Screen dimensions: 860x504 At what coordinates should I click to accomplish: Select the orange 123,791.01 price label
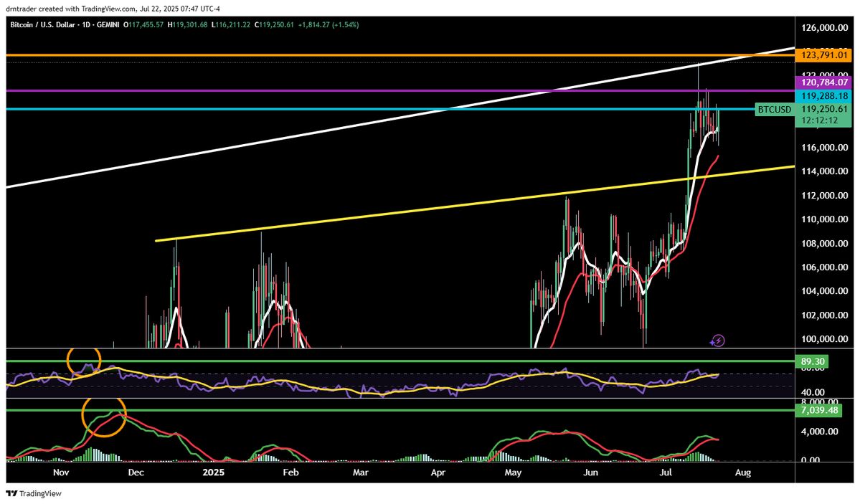pyautogui.click(x=824, y=54)
